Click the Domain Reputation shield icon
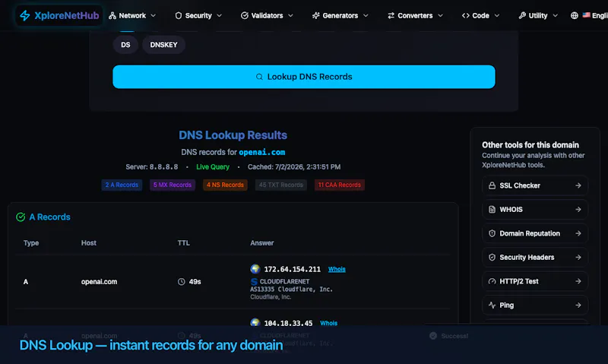Viewport: 608px width, 364px height. click(x=492, y=233)
